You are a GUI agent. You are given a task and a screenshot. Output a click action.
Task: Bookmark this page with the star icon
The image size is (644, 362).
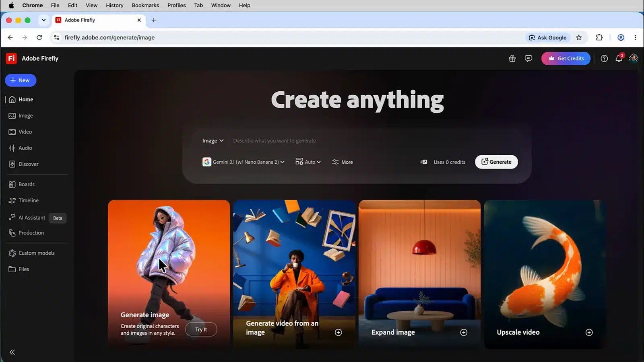click(579, 37)
